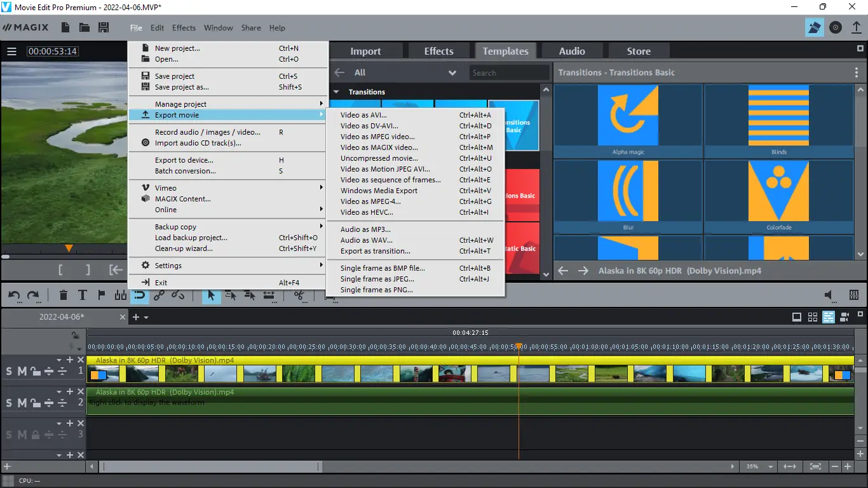The image size is (868, 488).
Task: Select the standard arrow mouse mode
Action: click(211, 295)
